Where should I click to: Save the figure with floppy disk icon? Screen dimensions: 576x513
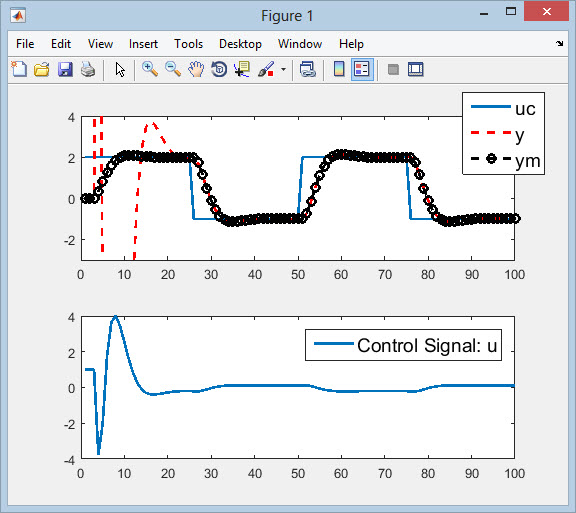tap(65, 69)
